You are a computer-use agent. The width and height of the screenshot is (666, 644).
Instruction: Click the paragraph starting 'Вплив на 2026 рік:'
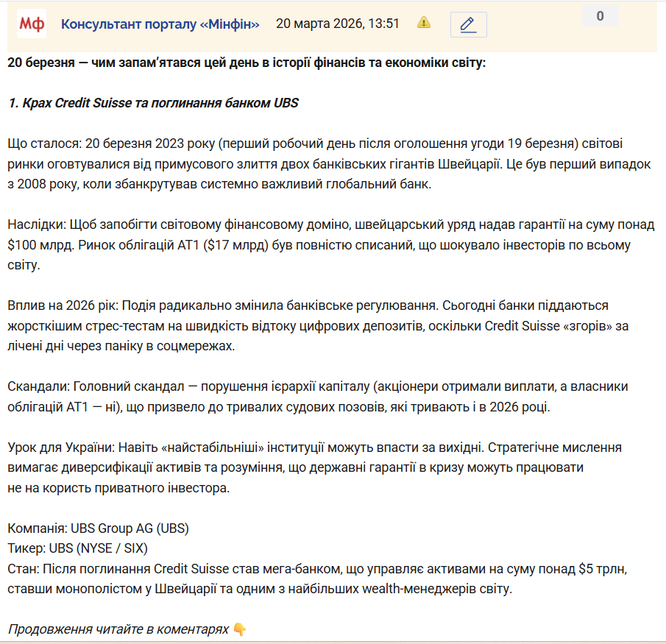[318, 325]
